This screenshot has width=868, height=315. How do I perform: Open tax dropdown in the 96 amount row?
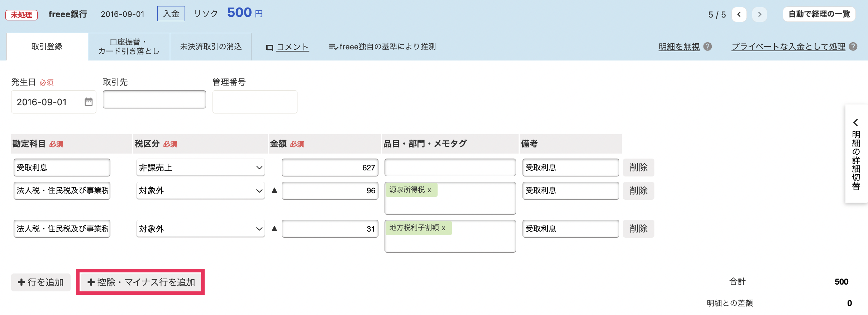point(200,191)
